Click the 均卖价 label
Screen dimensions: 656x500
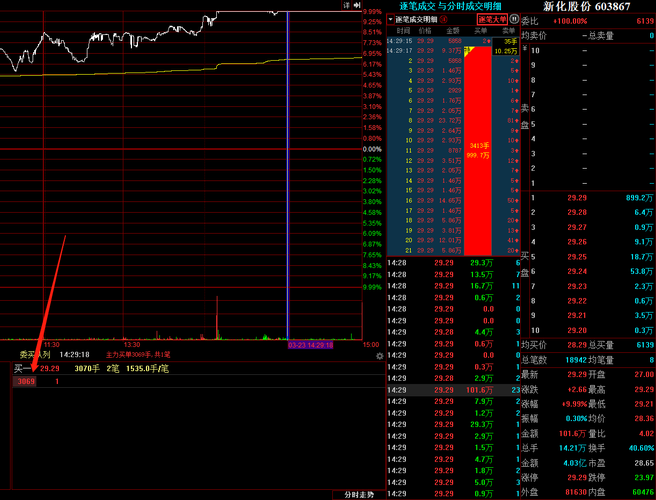pos(534,36)
